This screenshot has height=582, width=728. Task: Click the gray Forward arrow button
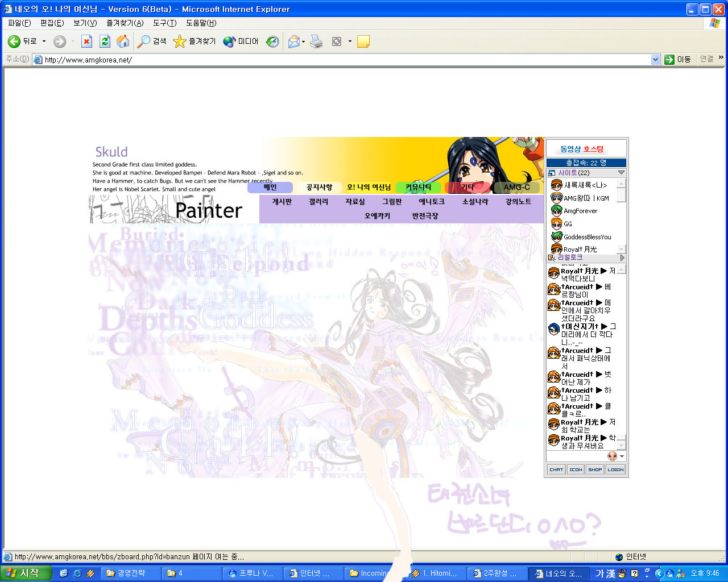tap(59, 41)
